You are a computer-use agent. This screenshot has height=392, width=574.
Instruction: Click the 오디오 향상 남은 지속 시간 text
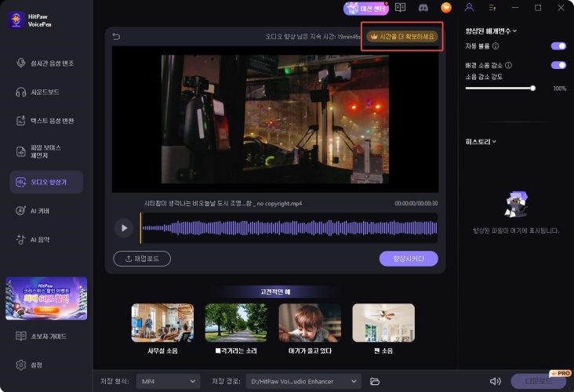[x=313, y=37]
